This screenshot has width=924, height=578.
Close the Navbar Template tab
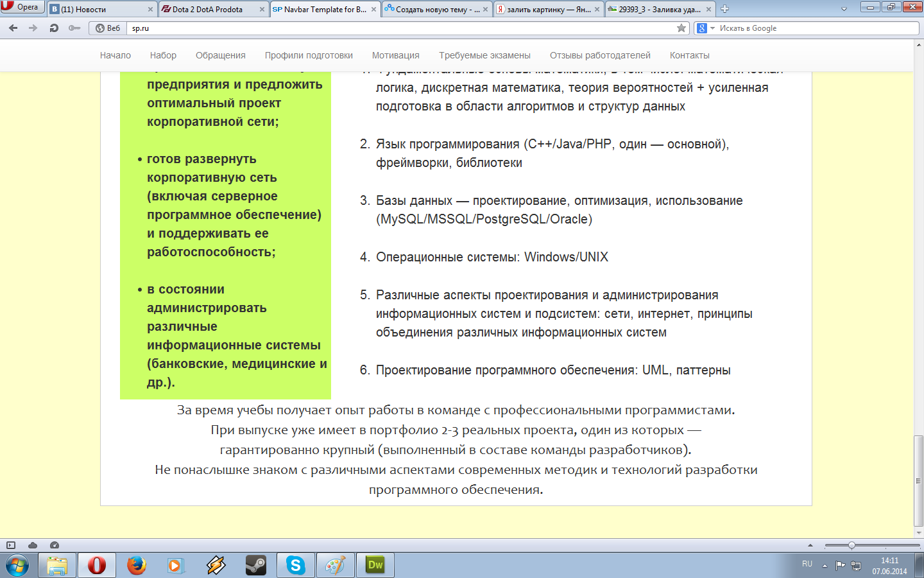pos(373,9)
